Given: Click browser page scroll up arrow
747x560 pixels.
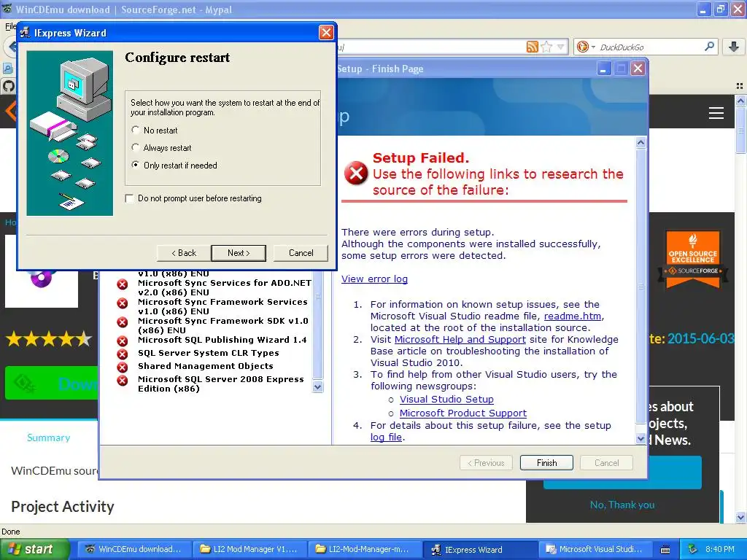Looking at the screenshot, I should [740, 101].
